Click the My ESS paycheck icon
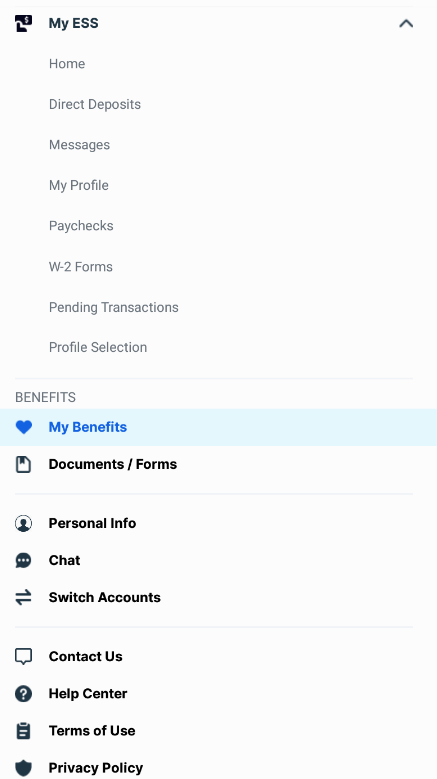The width and height of the screenshot is (437, 779). tap(23, 23)
